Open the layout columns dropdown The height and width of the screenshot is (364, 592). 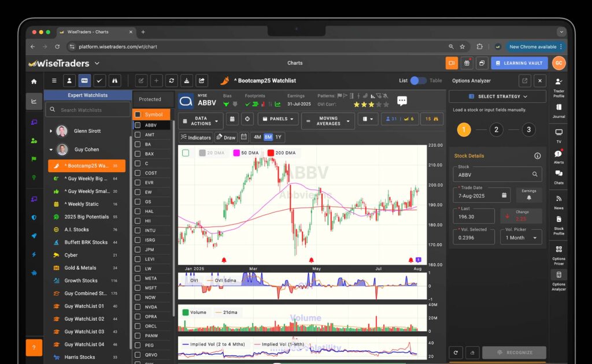pos(368,119)
